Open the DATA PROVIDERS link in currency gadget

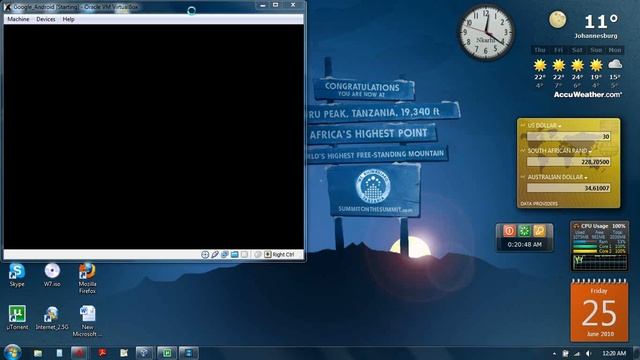coord(539,203)
